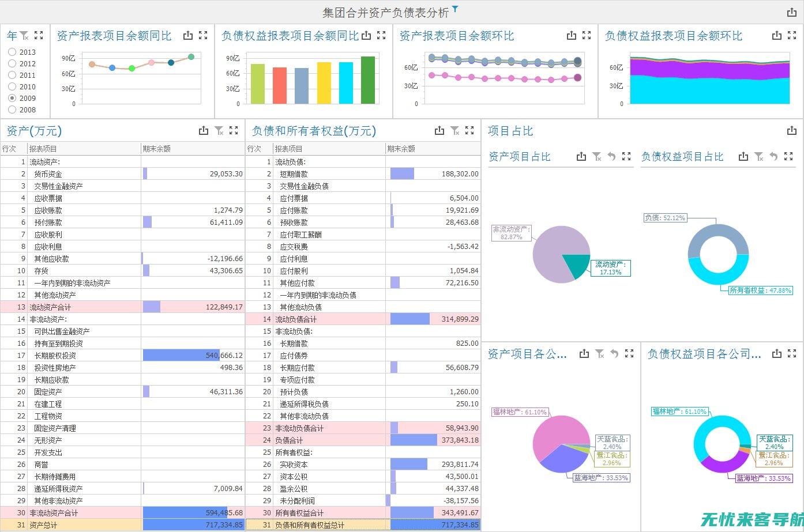804x532 pixels.
Task: Export the 资产项目各公… pie chart
Action: (584, 353)
